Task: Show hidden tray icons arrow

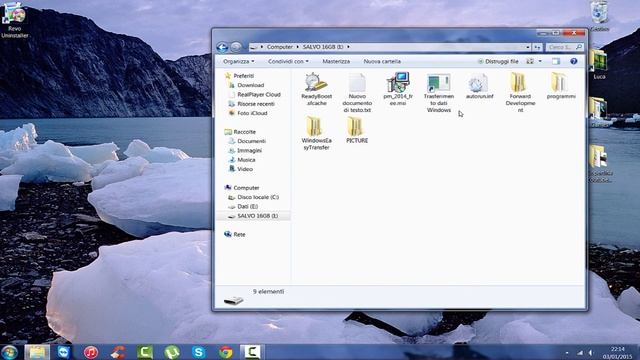Action: (x=567, y=353)
